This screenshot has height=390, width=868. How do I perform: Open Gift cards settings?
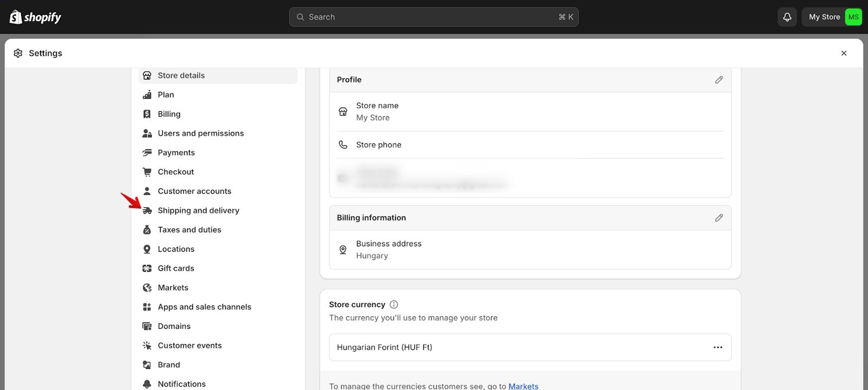point(218,268)
